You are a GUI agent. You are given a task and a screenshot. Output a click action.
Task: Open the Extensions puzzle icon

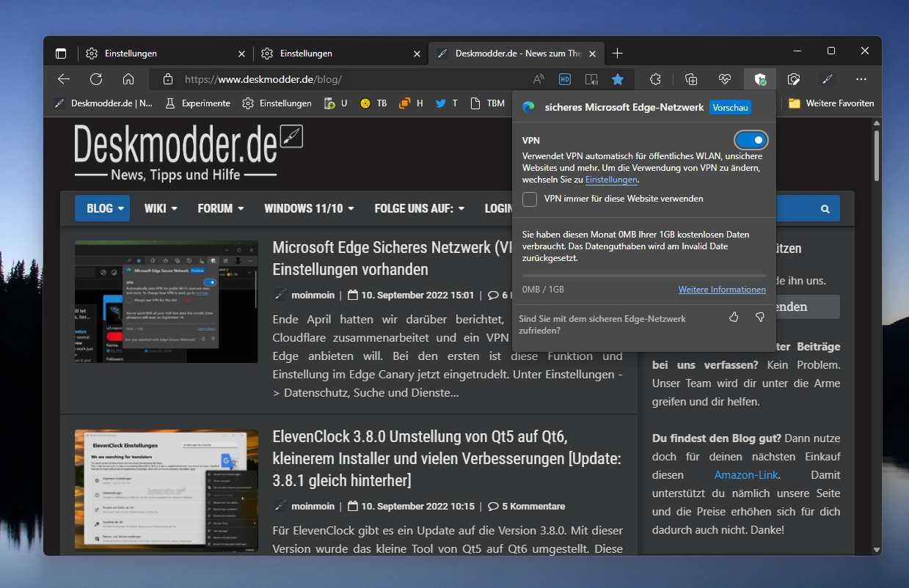pos(656,79)
